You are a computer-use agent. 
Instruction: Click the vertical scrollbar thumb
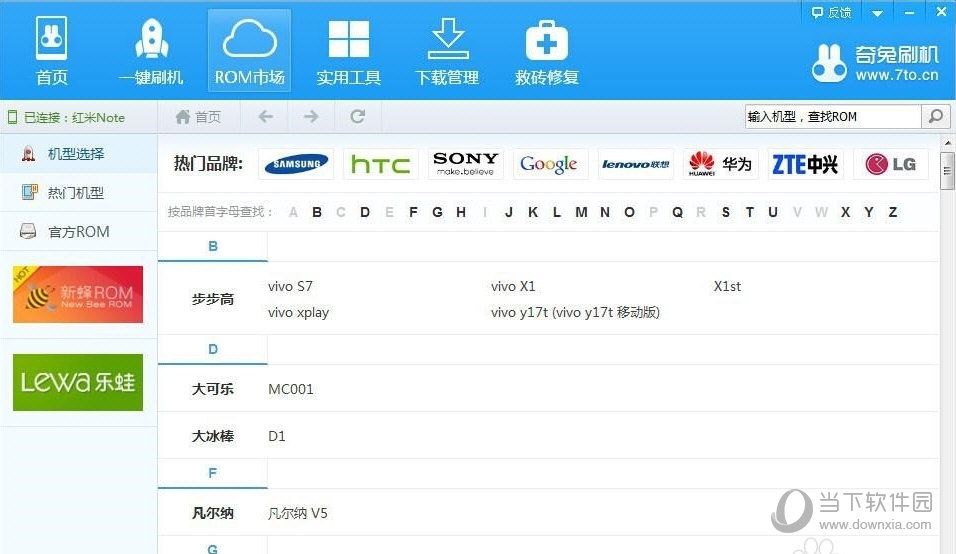(947, 171)
